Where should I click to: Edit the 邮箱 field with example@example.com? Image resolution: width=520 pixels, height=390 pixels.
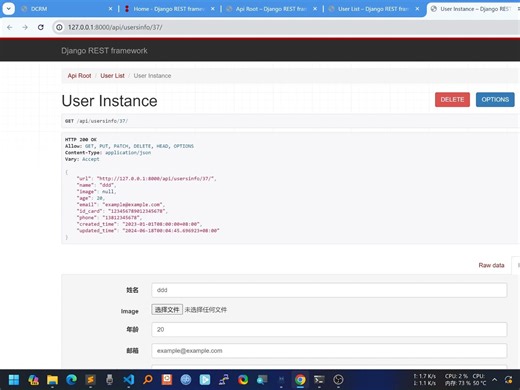(x=329, y=351)
